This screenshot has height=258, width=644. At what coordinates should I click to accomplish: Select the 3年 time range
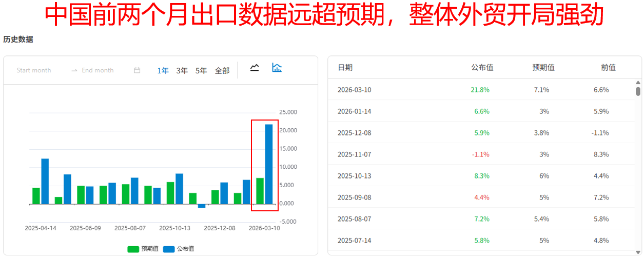click(182, 71)
